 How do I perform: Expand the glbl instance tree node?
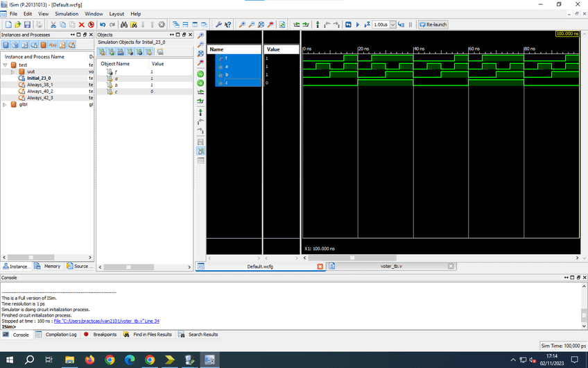[x=5, y=104]
